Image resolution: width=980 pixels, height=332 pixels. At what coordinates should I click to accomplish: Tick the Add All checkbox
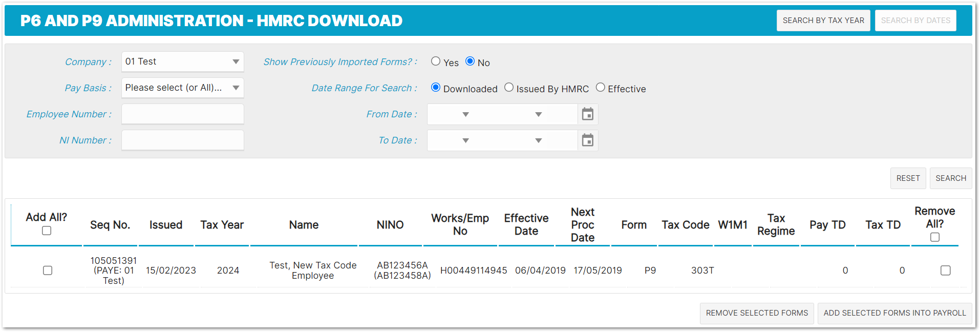(x=47, y=231)
